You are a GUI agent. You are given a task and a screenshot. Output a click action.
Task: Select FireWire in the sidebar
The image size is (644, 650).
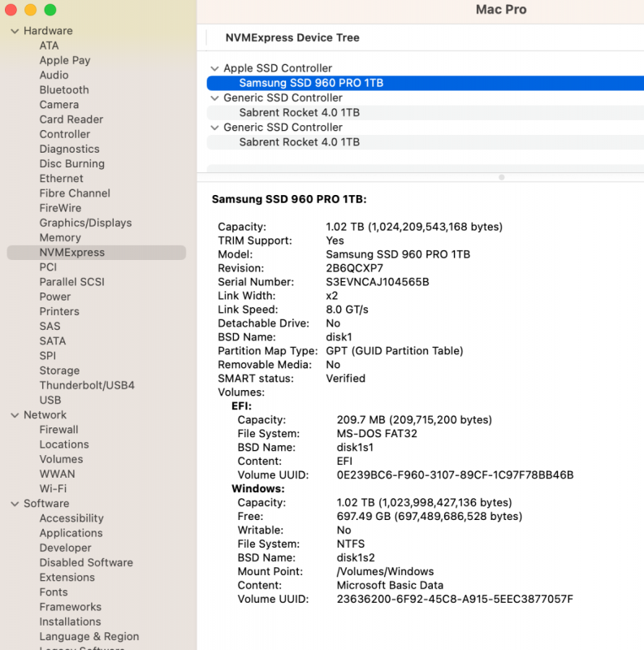click(60, 208)
